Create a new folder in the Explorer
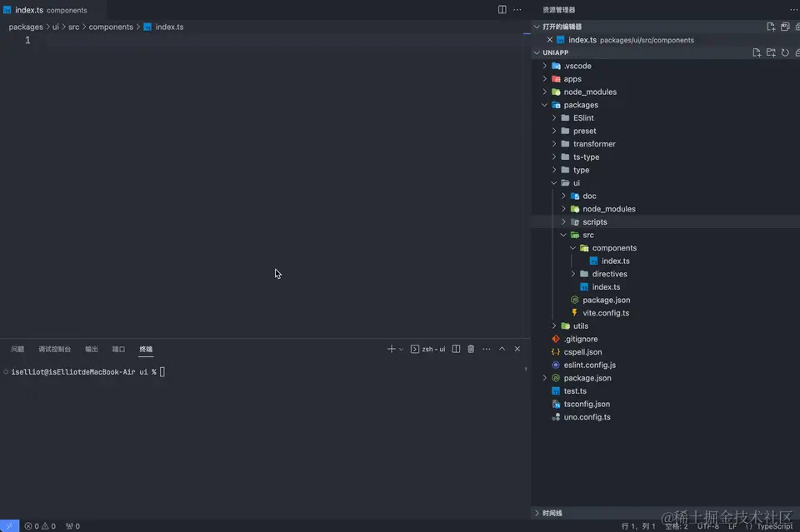Image resolution: width=800 pixels, height=532 pixels. click(771, 52)
